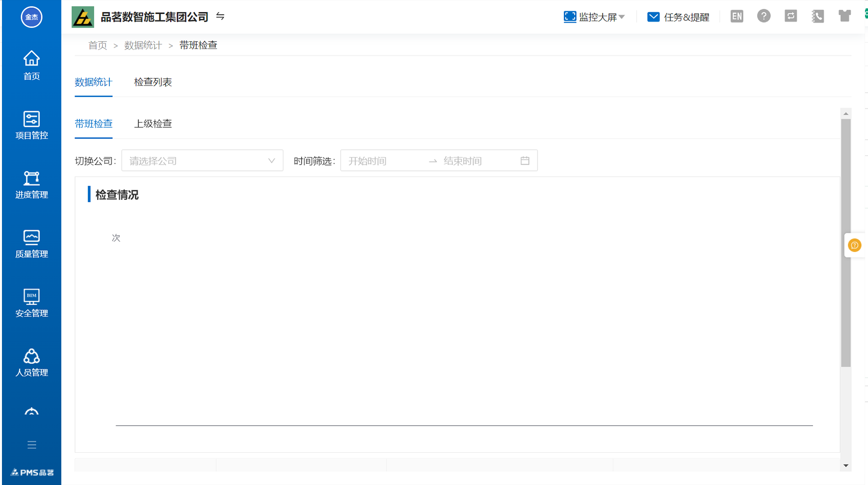The width and height of the screenshot is (868, 485).
Task: Switch to the 数据统计 tab
Action: (x=94, y=82)
